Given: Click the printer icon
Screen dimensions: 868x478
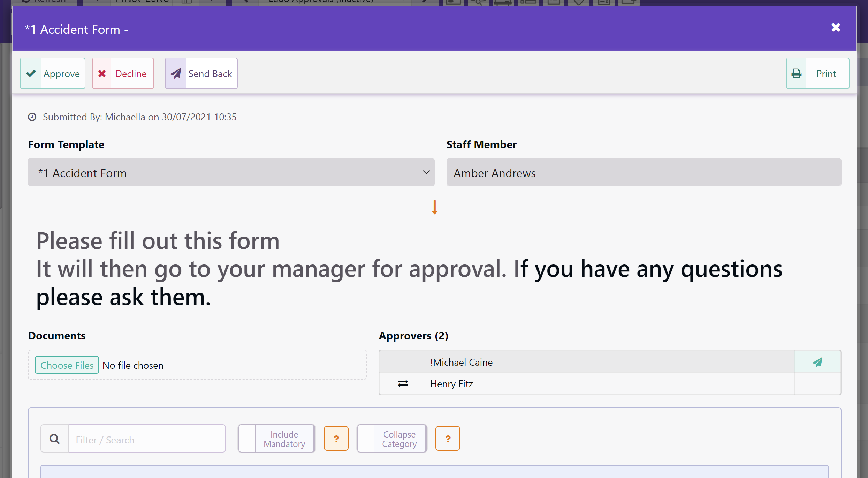Looking at the screenshot, I should [x=797, y=73].
